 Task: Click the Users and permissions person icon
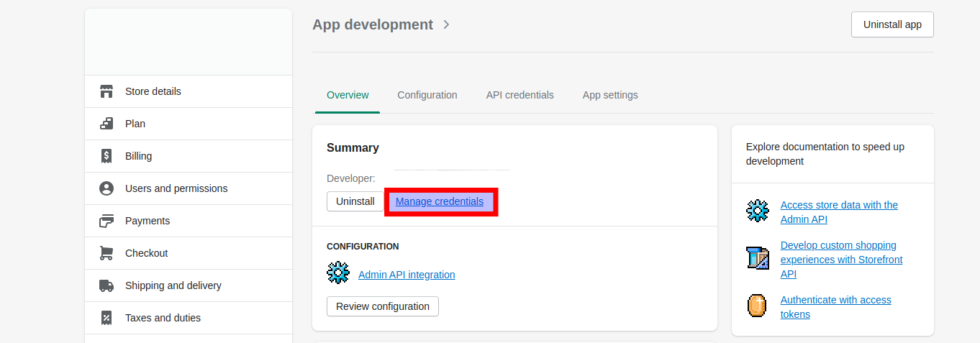coord(106,188)
